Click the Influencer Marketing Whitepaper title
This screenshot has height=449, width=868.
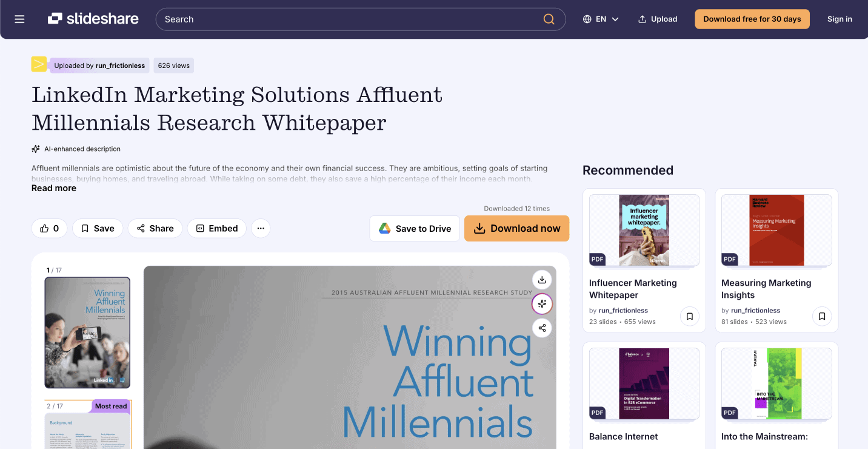(x=633, y=289)
